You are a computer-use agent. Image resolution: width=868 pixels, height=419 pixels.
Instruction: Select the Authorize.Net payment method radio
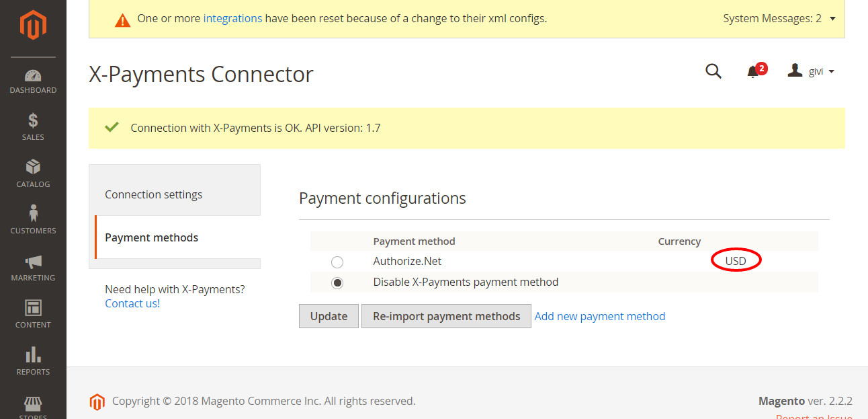[337, 262]
